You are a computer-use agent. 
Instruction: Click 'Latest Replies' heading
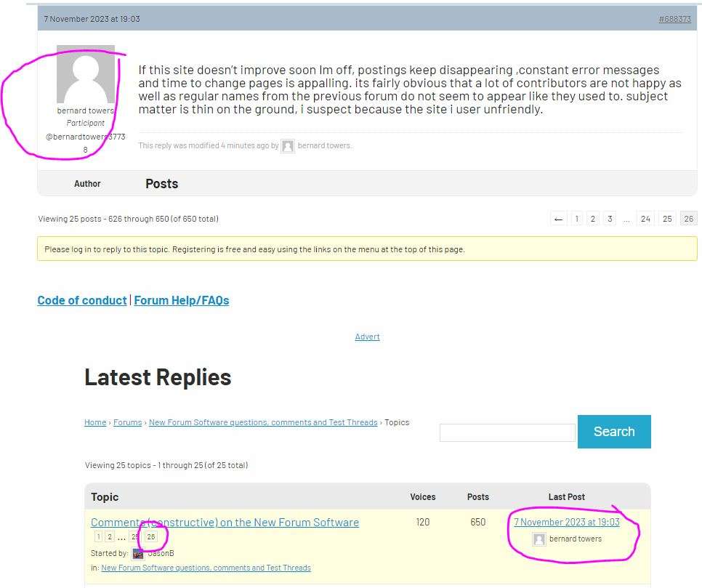158,377
